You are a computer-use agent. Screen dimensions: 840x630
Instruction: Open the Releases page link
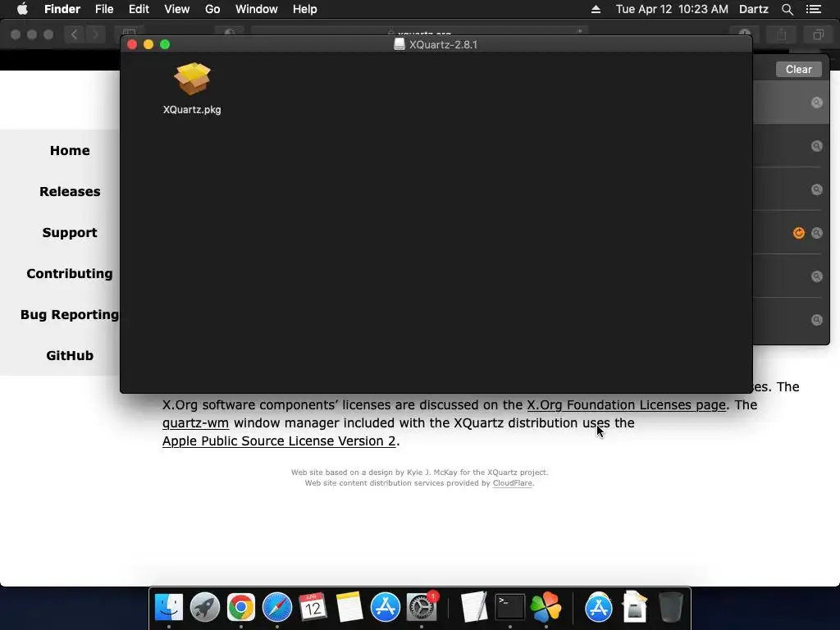tap(70, 191)
